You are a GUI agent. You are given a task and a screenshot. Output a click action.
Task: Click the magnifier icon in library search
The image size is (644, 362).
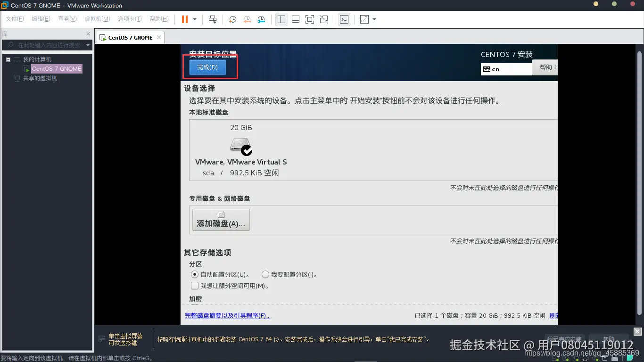pos(10,45)
